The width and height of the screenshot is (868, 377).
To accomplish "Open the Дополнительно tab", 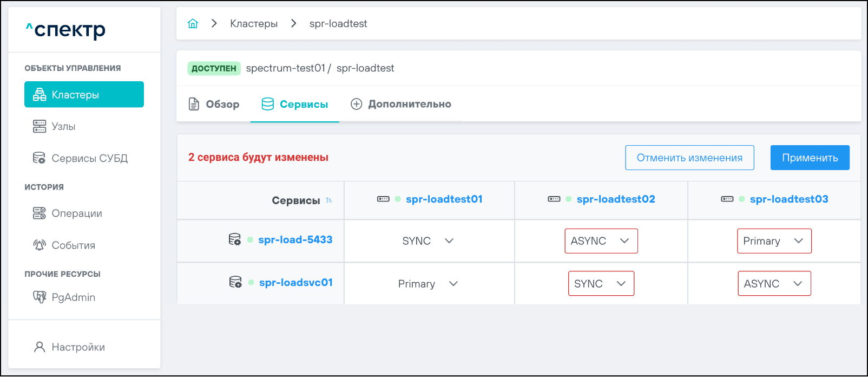I will (401, 104).
